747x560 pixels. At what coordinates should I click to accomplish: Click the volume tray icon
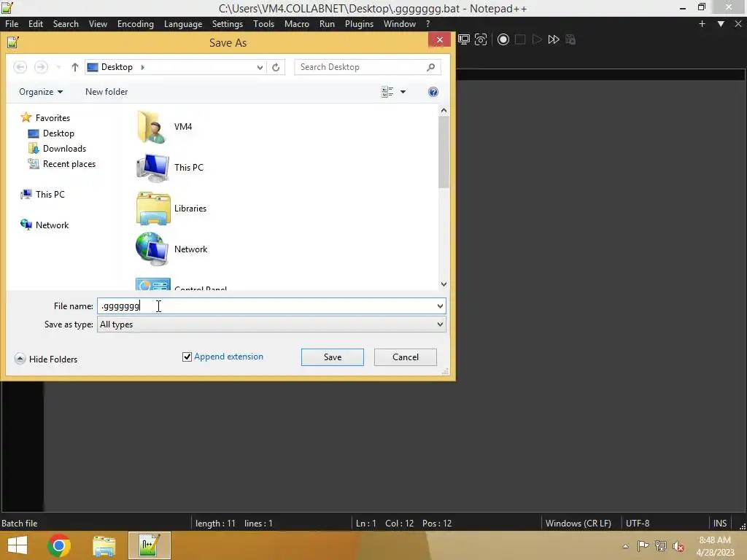click(x=678, y=546)
